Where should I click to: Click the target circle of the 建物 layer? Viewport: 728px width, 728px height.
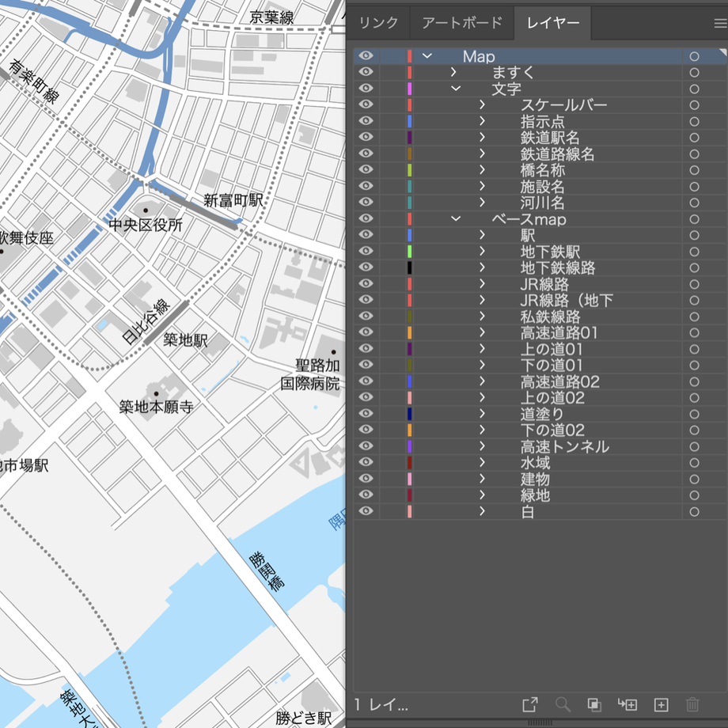tap(694, 479)
